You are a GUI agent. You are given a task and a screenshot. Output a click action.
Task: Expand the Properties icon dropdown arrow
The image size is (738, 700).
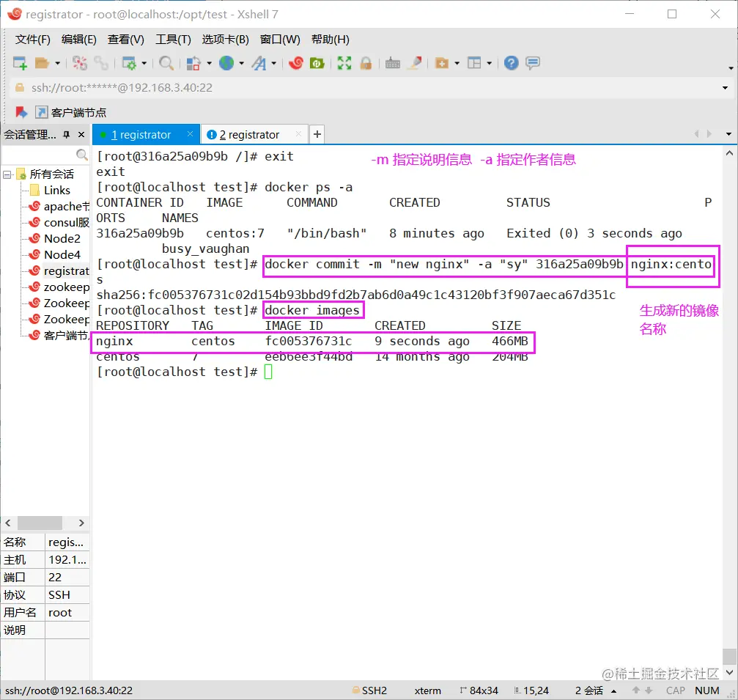[x=144, y=62]
